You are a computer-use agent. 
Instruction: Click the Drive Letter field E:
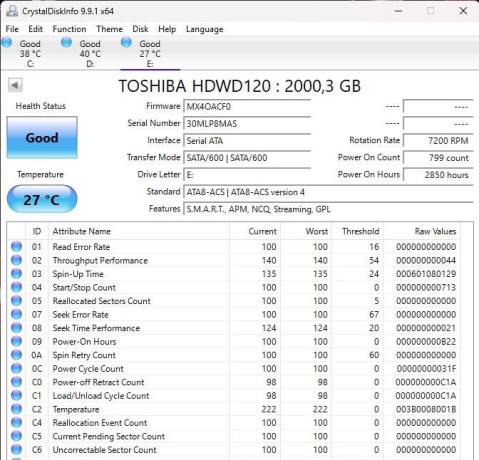tap(247, 175)
